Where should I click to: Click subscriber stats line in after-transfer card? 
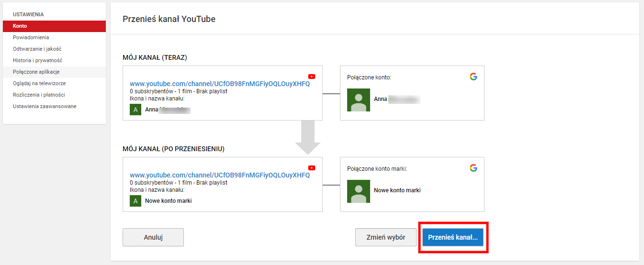point(178,182)
